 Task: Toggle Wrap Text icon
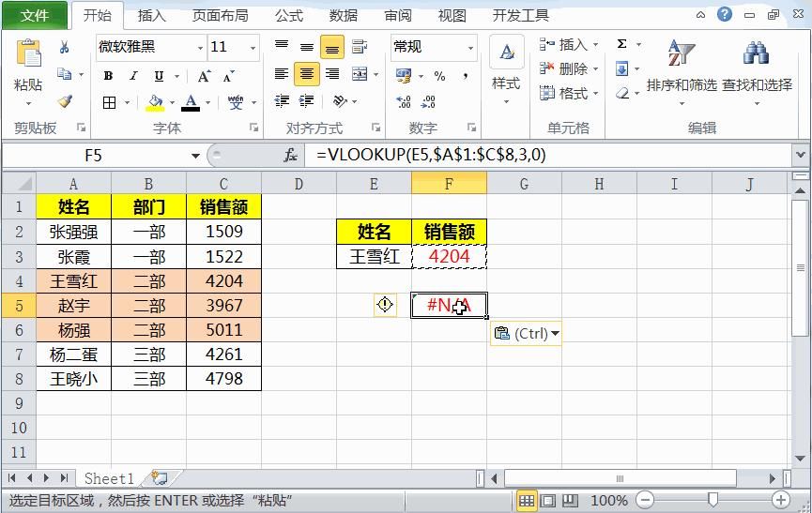(x=359, y=47)
